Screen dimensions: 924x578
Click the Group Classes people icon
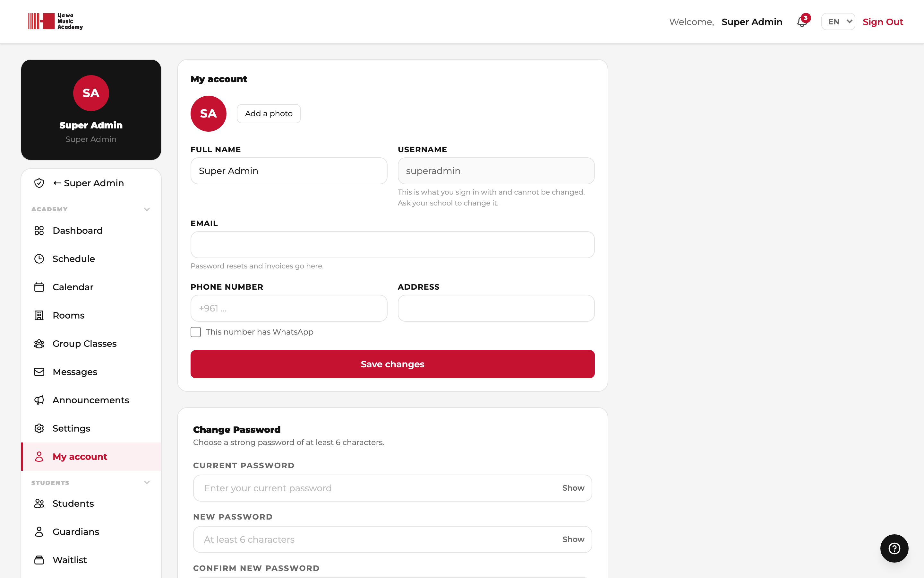click(39, 344)
